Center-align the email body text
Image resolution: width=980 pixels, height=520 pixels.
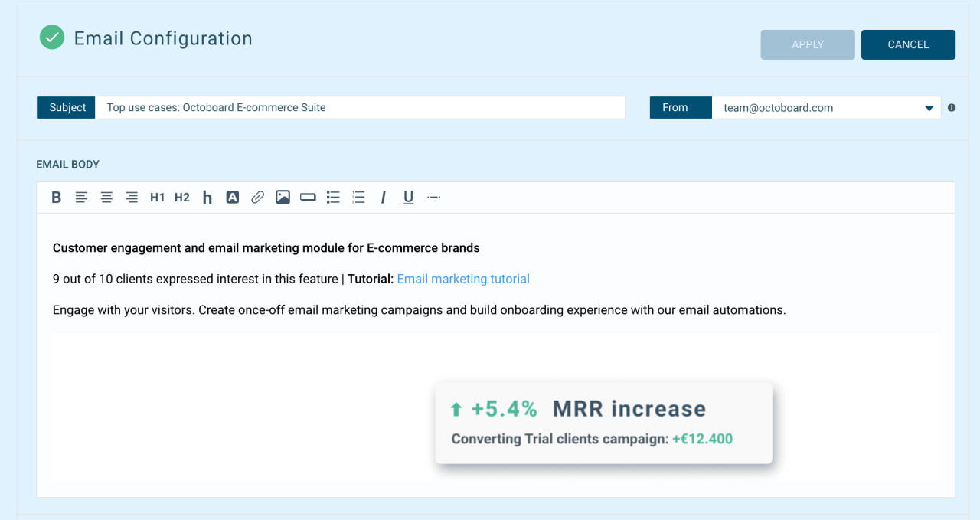106,198
